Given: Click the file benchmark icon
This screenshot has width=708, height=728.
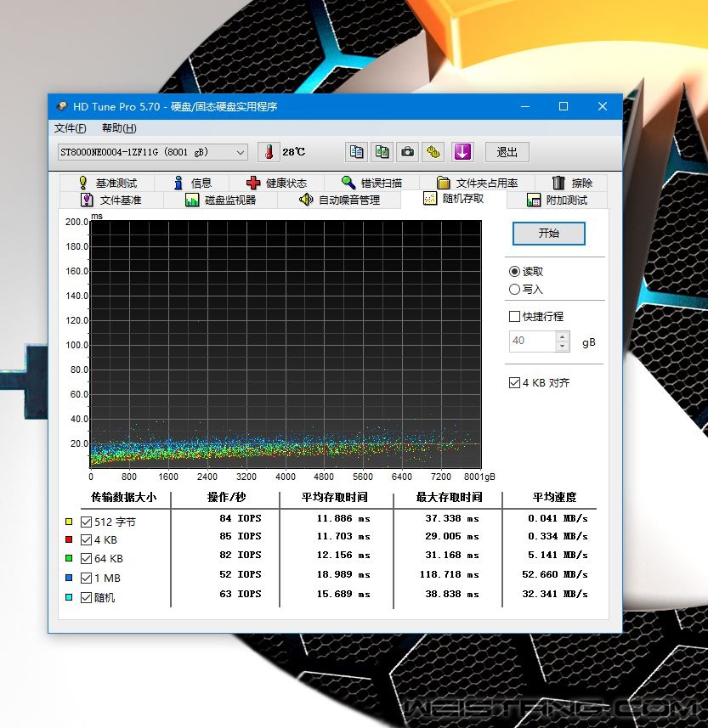Looking at the screenshot, I should point(87,200).
